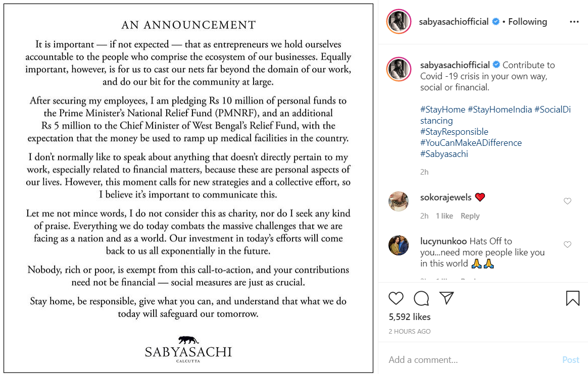Image resolution: width=588 pixels, height=374 pixels.
Task: Click the announcement image
Action: tap(188, 188)
